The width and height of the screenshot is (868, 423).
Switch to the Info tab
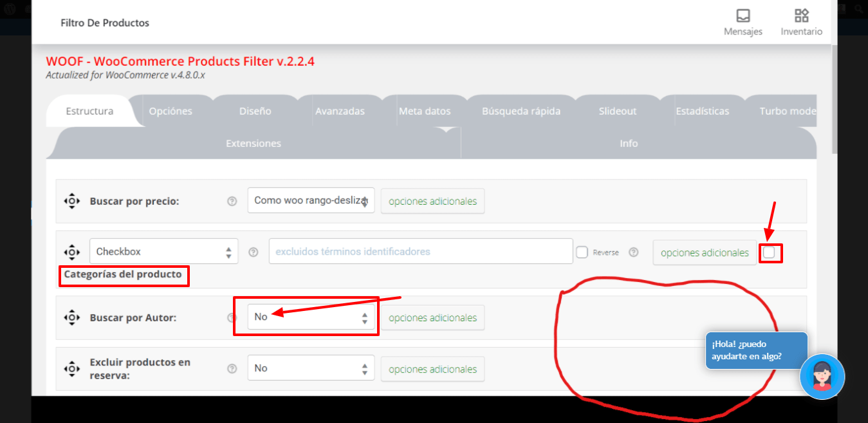pos(629,143)
